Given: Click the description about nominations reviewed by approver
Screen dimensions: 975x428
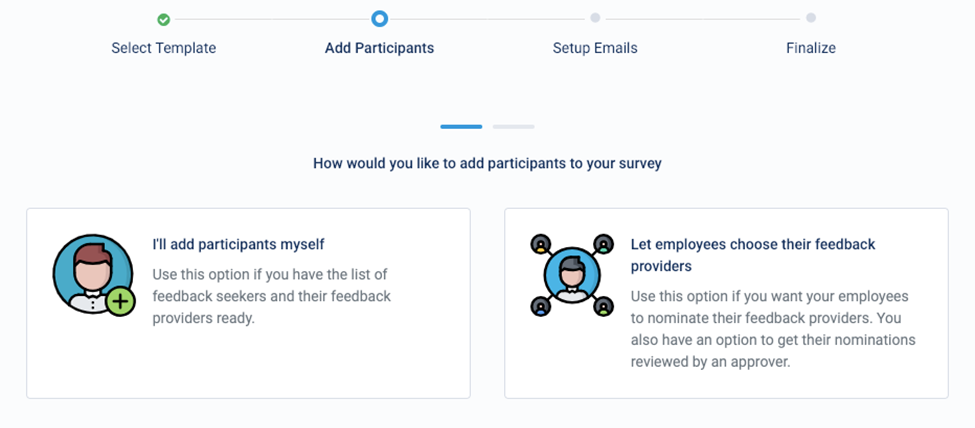Looking at the screenshot, I should pyautogui.click(x=773, y=328).
